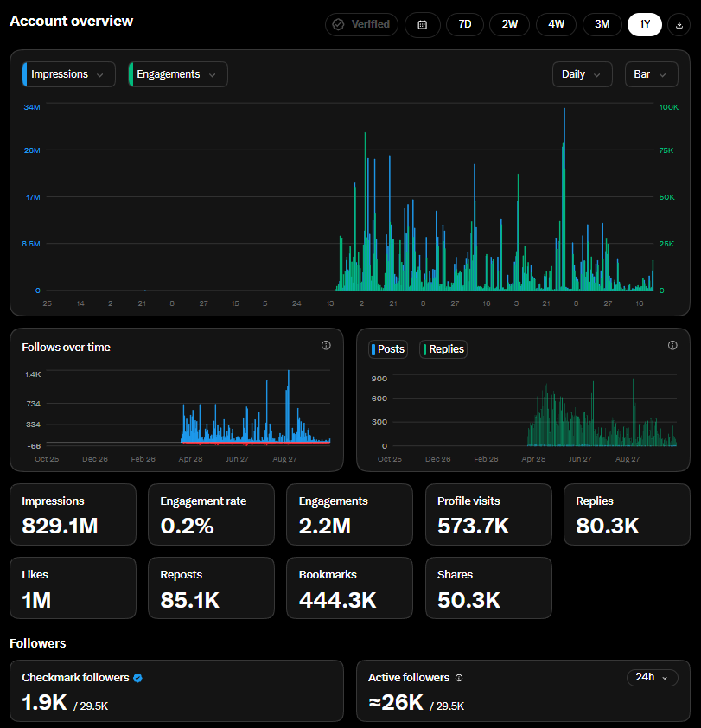
Task: Open the Bookmarks 444.3K stat card
Action: coord(349,588)
